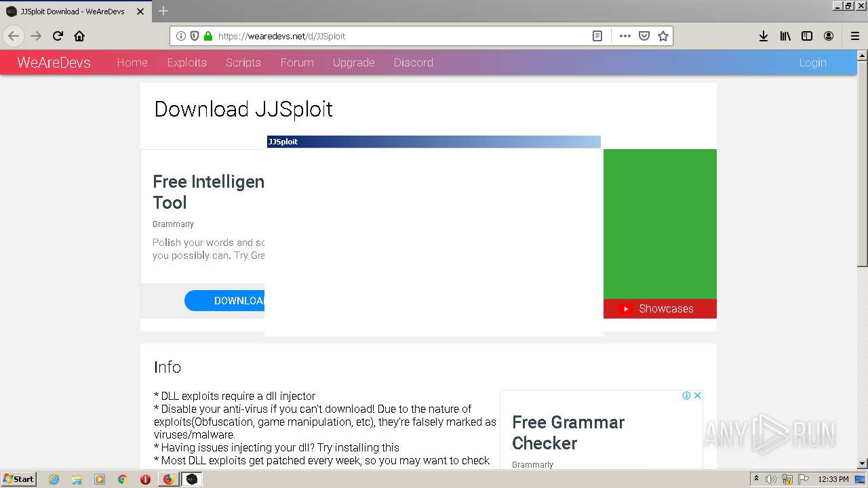The width and height of the screenshot is (868, 488).
Task: Click the Login link
Action: click(812, 62)
